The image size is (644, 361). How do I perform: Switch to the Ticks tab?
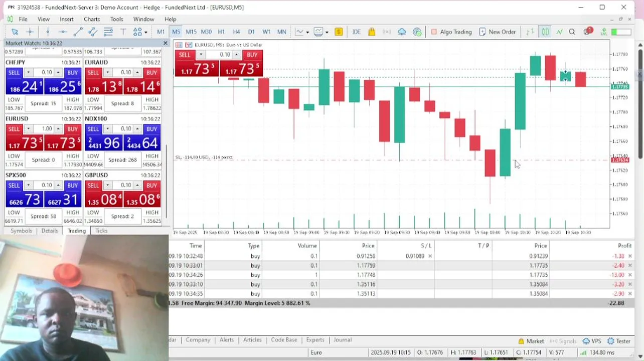[101, 231]
